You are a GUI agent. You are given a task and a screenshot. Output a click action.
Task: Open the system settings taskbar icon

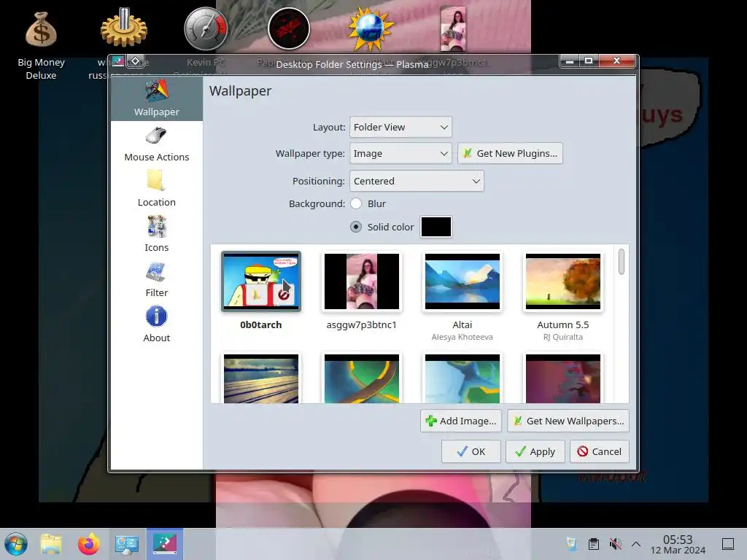[127, 544]
